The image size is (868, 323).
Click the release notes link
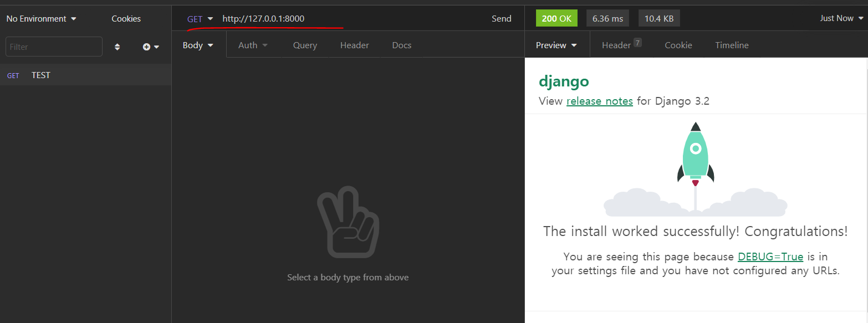[599, 101]
